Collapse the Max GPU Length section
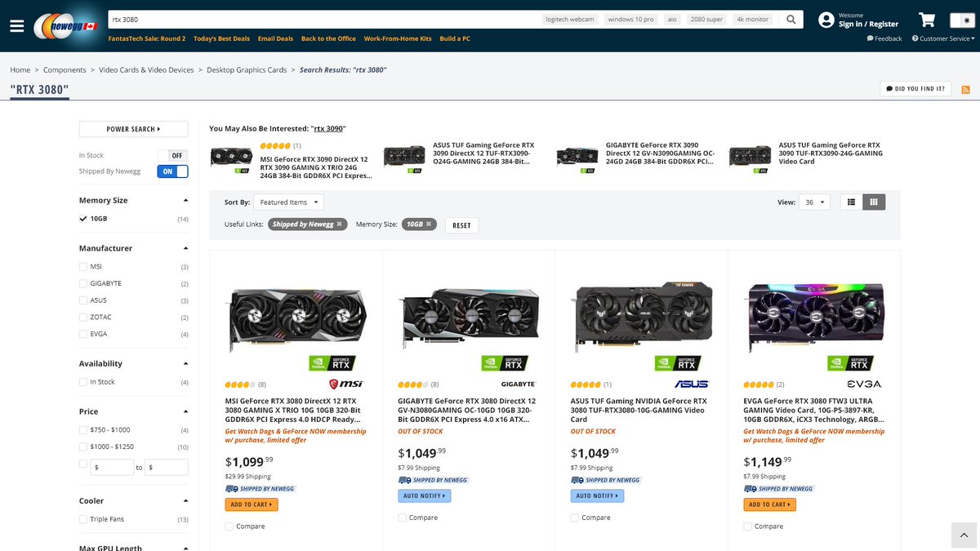The width and height of the screenshot is (980, 551). [x=185, y=548]
